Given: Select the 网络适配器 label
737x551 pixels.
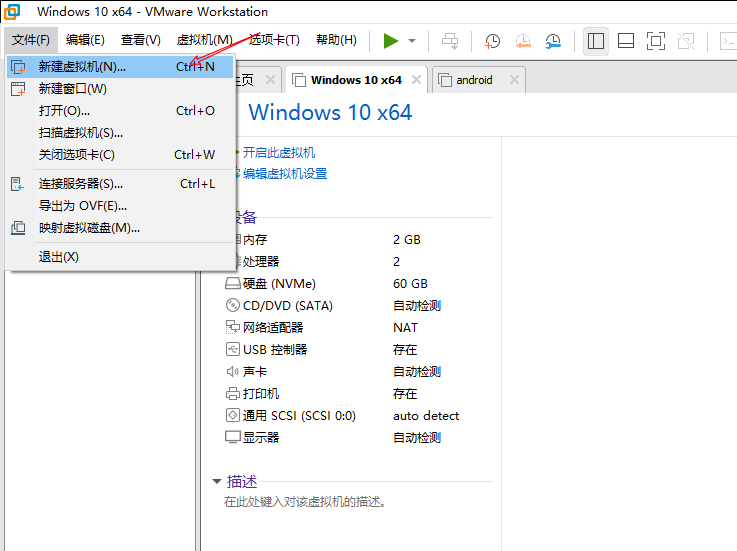Looking at the screenshot, I should click(x=273, y=328).
